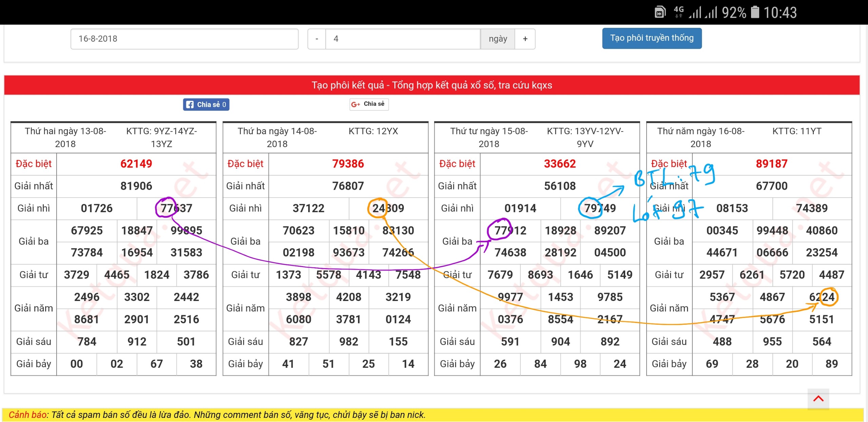
Task: Increase day count with plus button
Action: (x=525, y=39)
